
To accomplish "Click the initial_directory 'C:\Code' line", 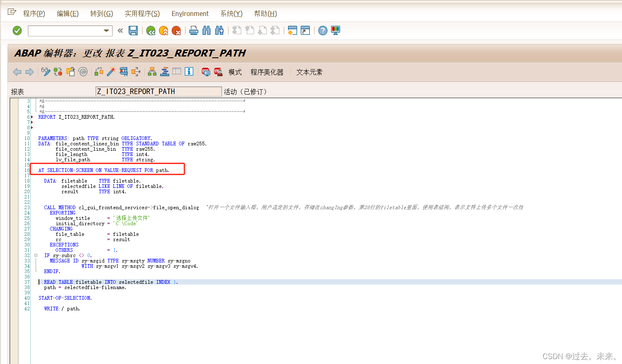I will coord(96,224).
